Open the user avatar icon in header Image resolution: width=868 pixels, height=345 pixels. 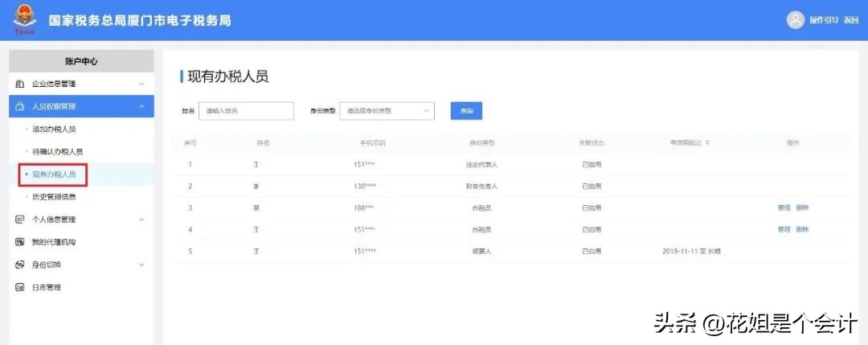tap(795, 20)
